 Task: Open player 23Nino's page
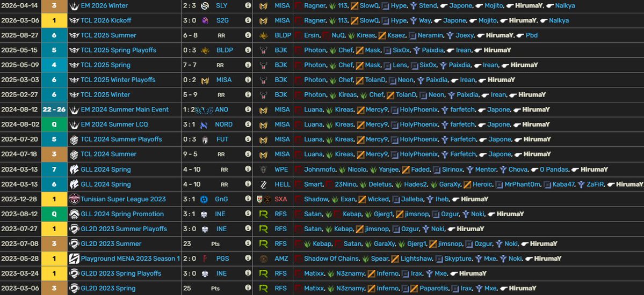[345, 184]
